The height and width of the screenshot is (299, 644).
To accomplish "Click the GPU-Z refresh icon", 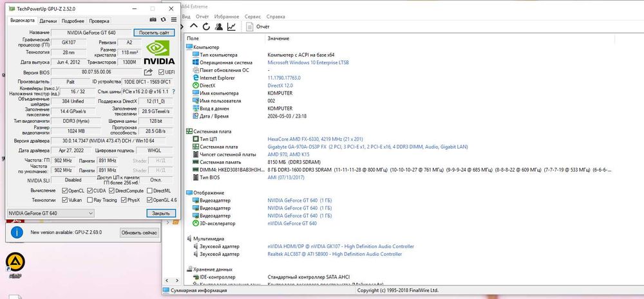I will click(x=164, y=20).
